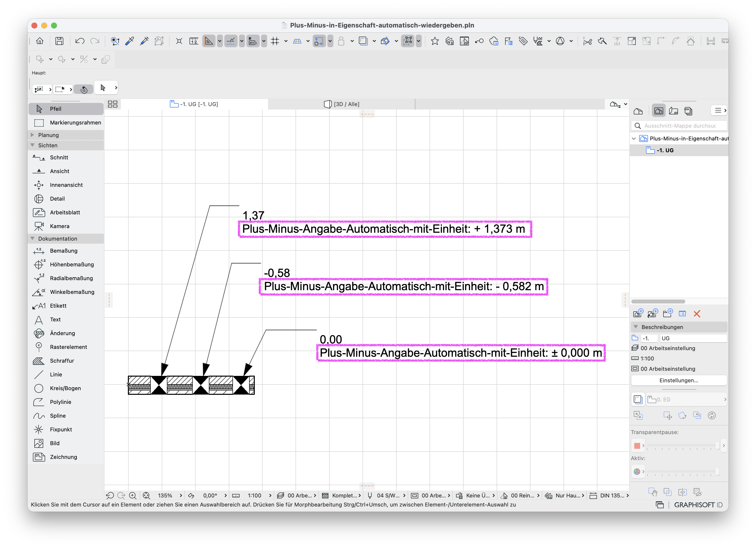Switch navigator to Layout Book mode
This screenshot has width=756, height=548.
674,111
